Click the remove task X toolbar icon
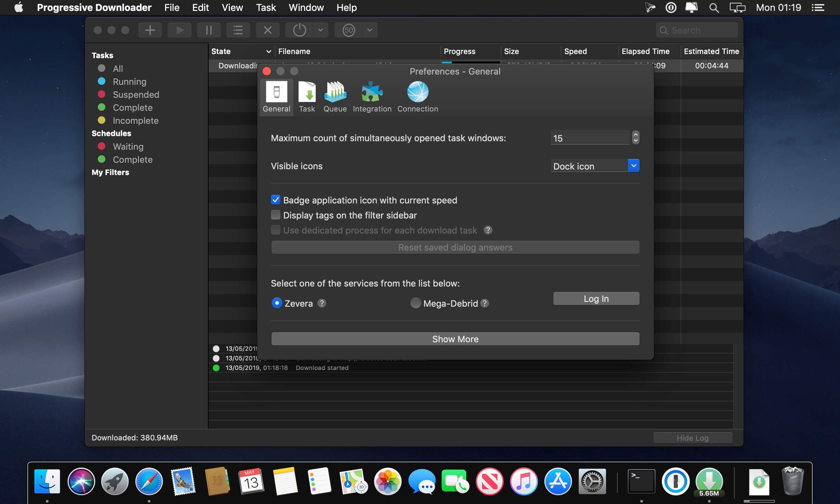 point(267,30)
